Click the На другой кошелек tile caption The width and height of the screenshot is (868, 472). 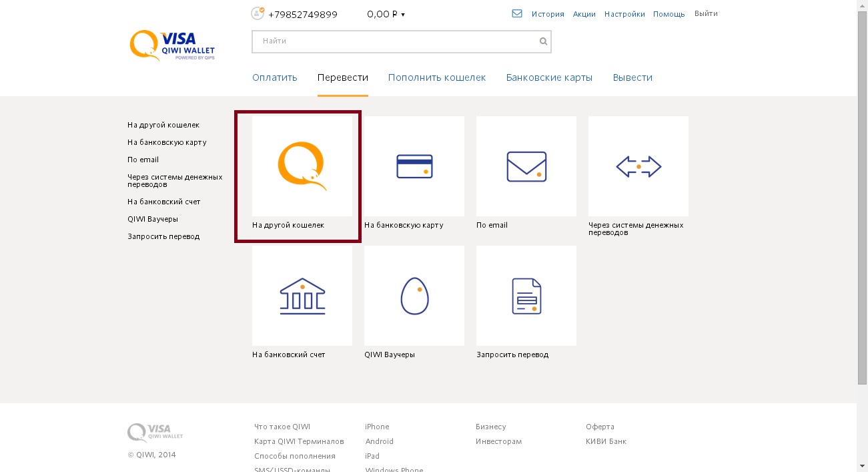click(x=288, y=225)
